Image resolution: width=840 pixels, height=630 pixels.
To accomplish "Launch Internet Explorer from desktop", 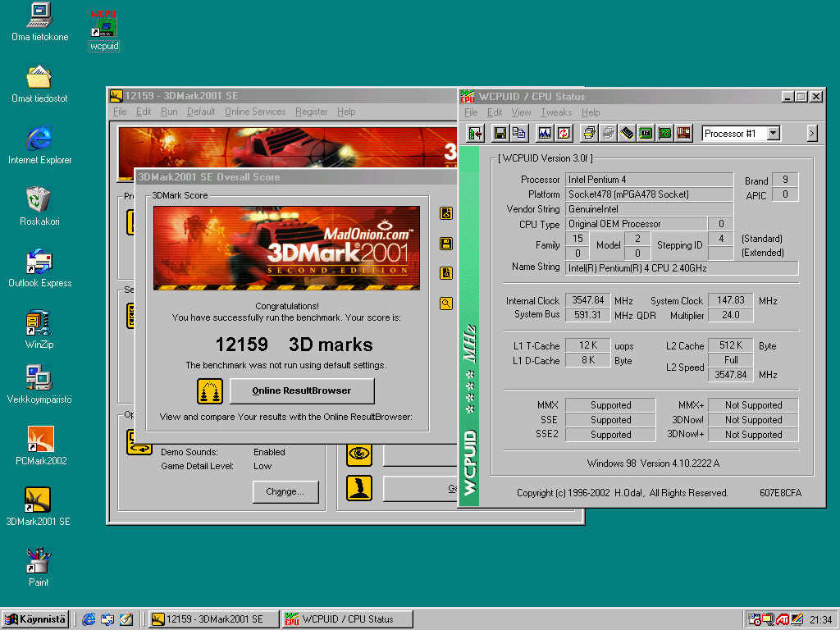I will 39,144.
